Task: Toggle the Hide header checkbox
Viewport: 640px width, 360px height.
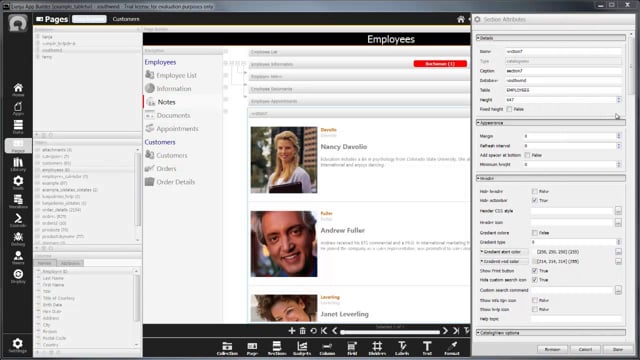Action: [534, 191]
